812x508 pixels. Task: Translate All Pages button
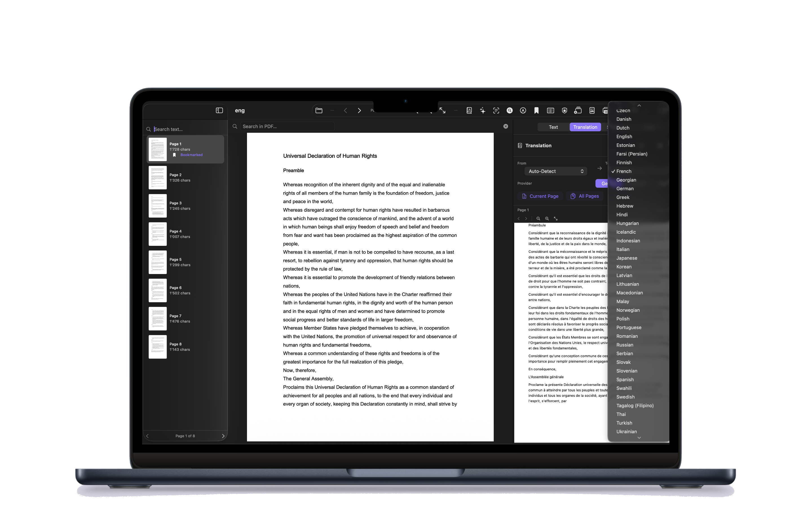[x=584, y=196]
